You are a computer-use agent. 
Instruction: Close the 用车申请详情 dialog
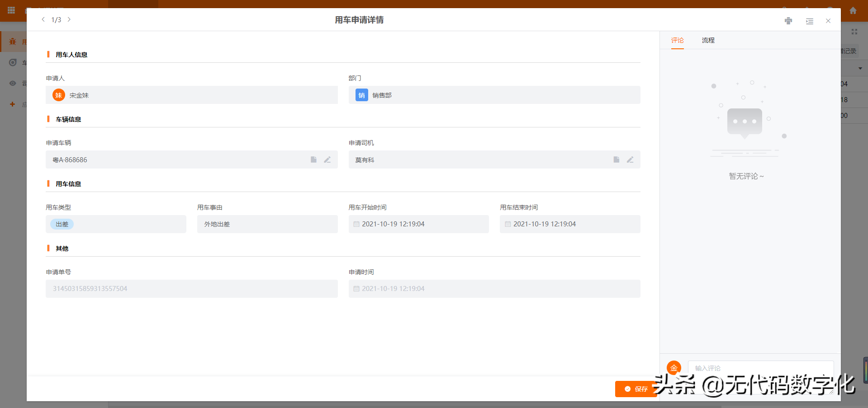click(828, 21)
